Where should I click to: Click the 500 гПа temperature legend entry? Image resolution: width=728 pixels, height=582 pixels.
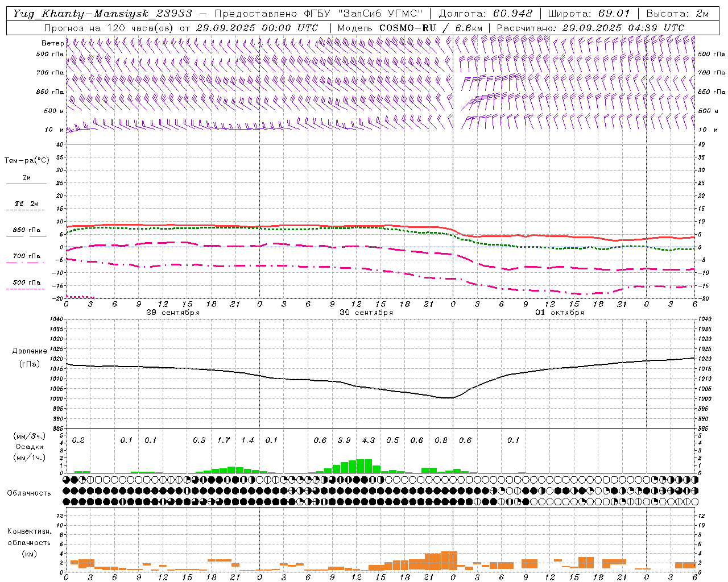click(27, 282)
